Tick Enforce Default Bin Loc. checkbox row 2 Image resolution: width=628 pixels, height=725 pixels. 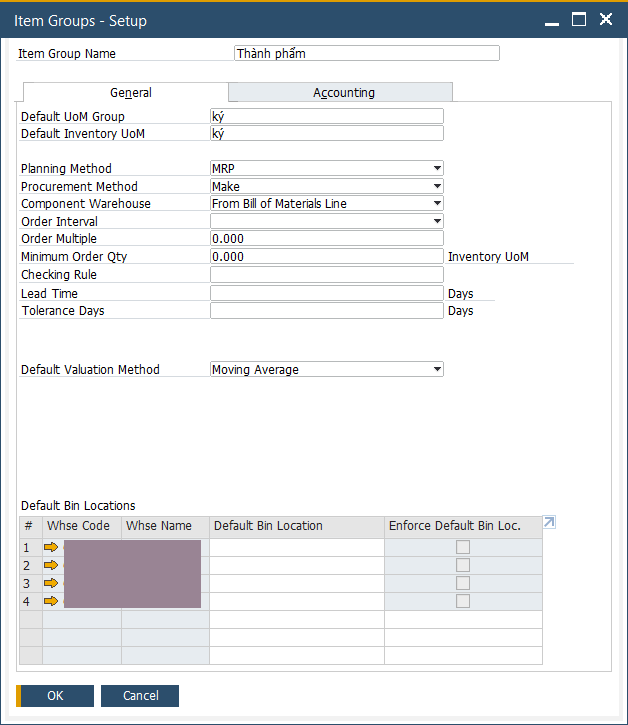(x=463, y=565)
